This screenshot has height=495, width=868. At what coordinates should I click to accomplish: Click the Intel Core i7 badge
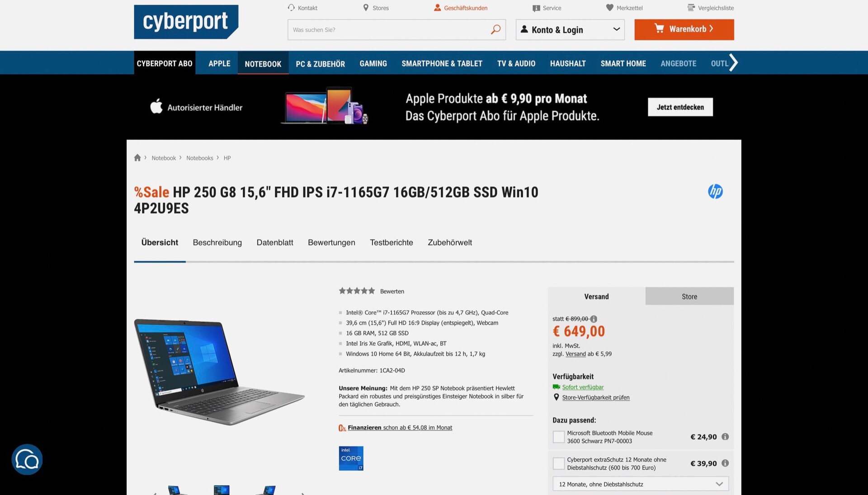coord(351,458)
